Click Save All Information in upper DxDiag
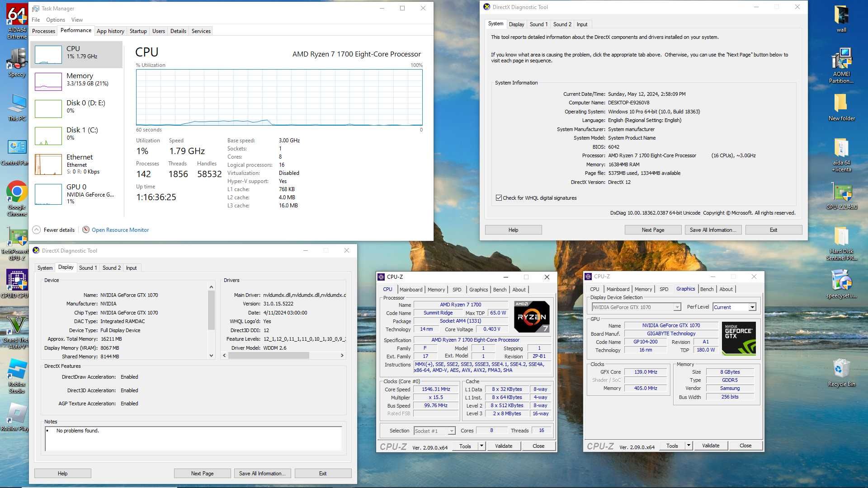This screenshot has height=488, width=868. tap(713, 230)
